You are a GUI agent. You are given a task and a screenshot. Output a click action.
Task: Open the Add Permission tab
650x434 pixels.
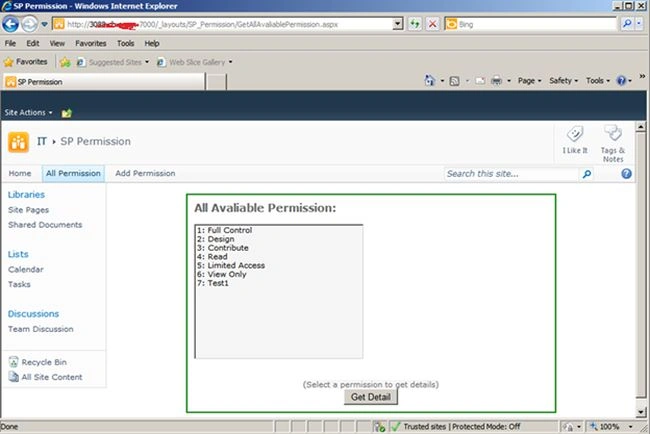[145, 173]
